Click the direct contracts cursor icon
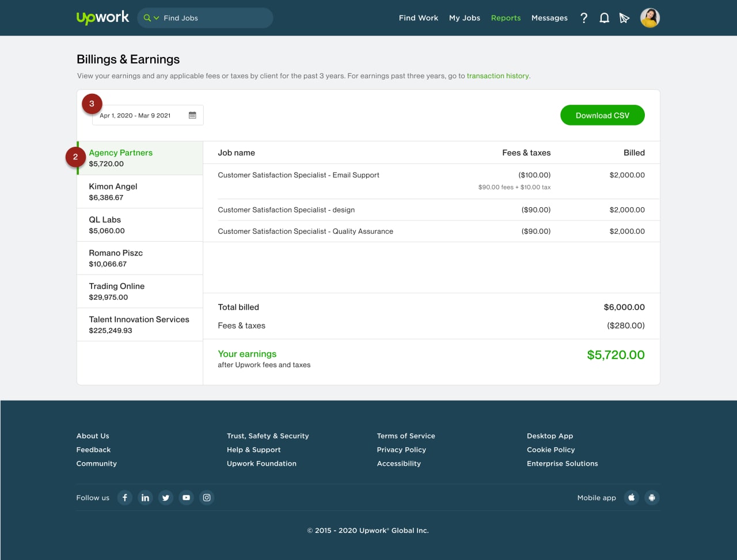737x560 pixels. [x=624, y=18]
